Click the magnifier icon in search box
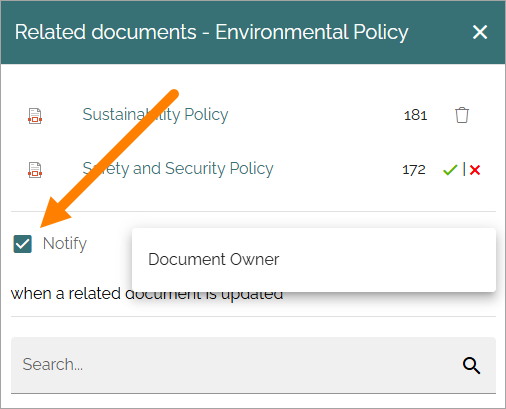Viewport: 506px width, 409px height. click(x=471, y=365)
